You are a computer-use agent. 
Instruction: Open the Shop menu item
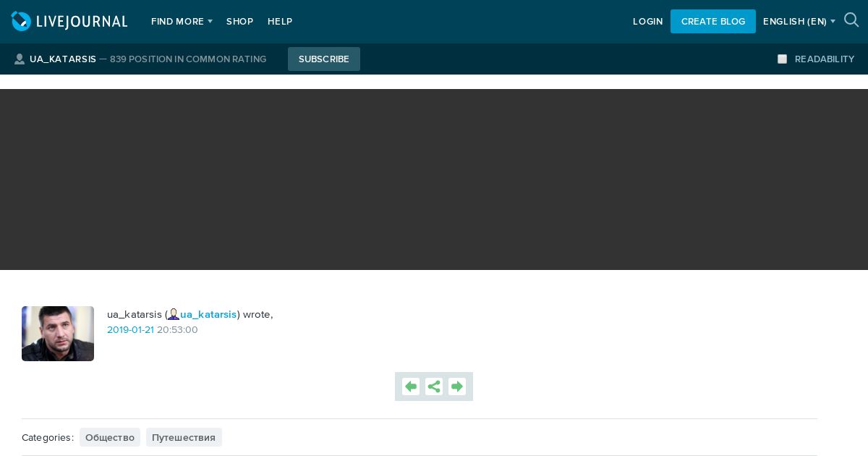click(x=239, y=22)
